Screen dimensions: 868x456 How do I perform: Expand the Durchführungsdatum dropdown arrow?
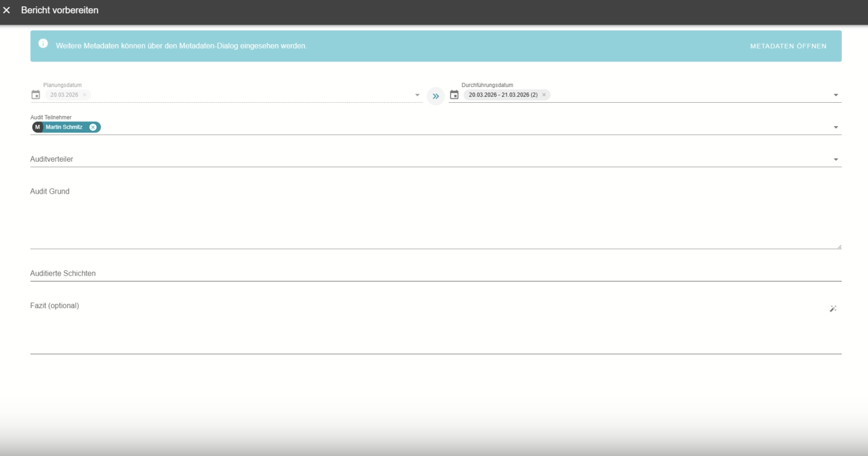point(836,95)
